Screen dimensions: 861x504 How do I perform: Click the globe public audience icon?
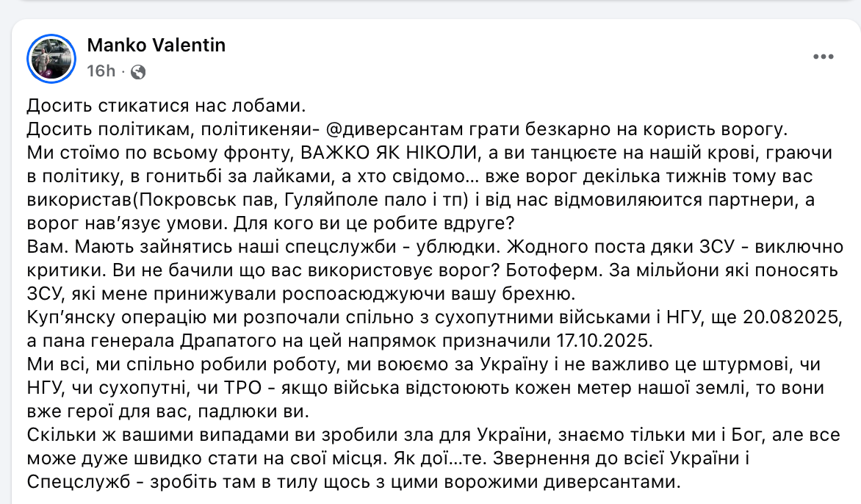(138, 71)
